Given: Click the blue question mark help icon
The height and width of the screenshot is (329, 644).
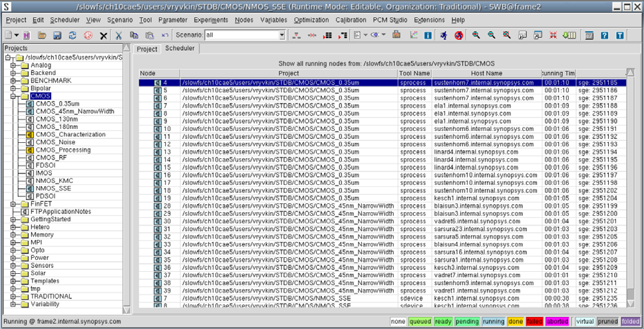Looking at the screenshot, I should 605,35.
